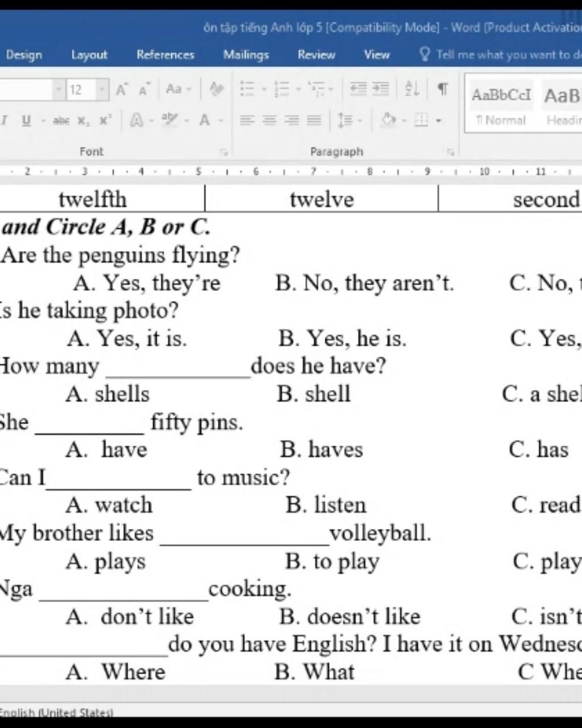Click the answer 'B. What'
Screen dimensions: 582x728
click(x=314, y=672)
